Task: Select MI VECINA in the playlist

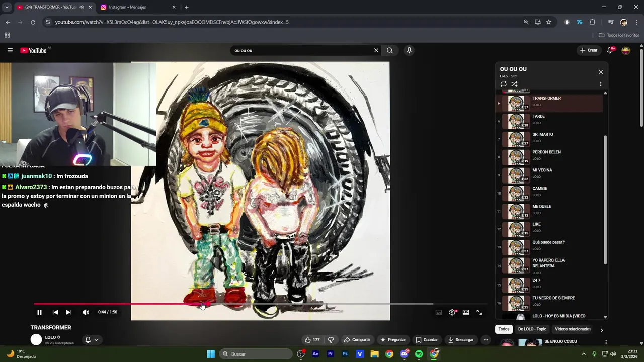Action: pyautogui.click(x=549, y=175)
